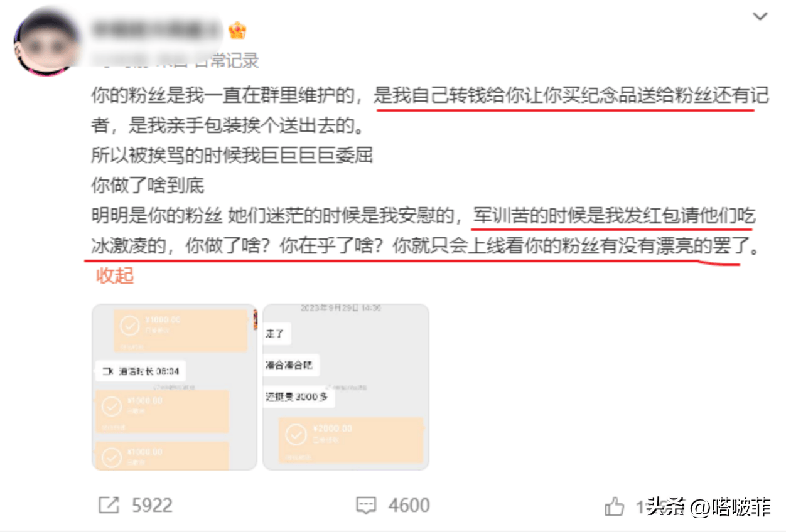The height and width of the screenshot is (532, 786).
Task: Open the first screenshot with three ¥1000.00 transfers
Action: [x=175, y=387]
